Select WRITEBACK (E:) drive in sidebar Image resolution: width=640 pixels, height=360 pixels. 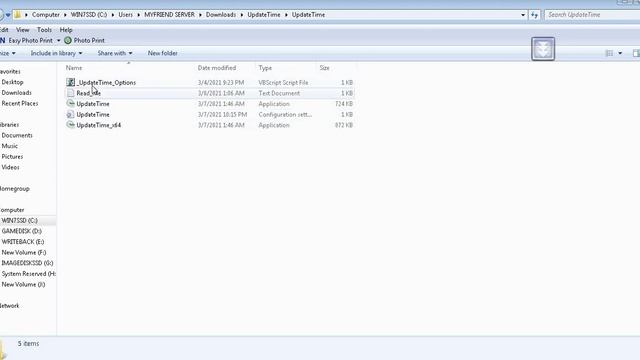pyautogui.click(x=22, y=242)
